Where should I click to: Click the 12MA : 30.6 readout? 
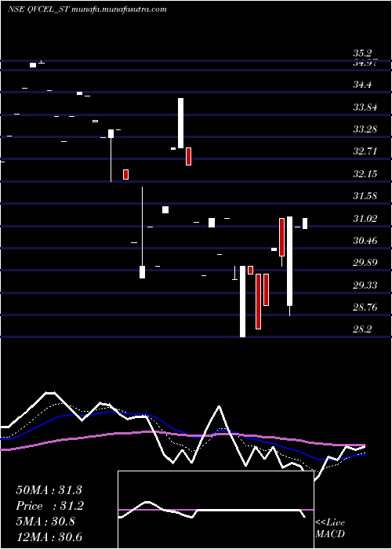49,536
